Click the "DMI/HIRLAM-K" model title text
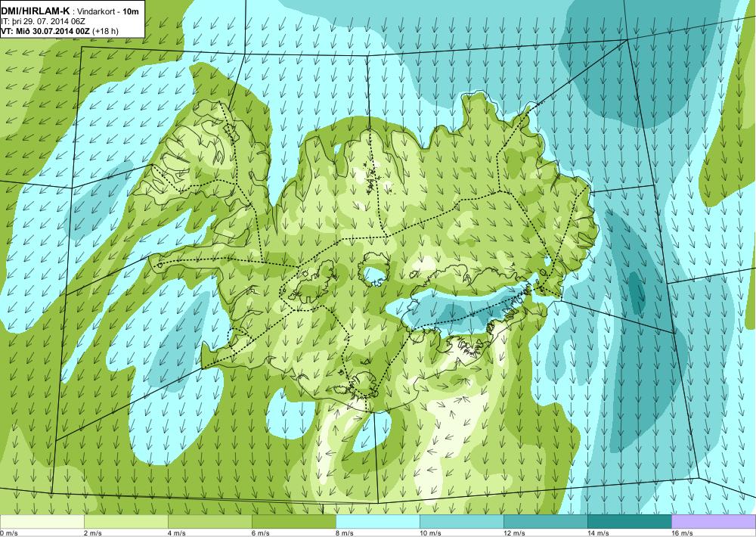This screenshot has height=537, width=756. 36,11
